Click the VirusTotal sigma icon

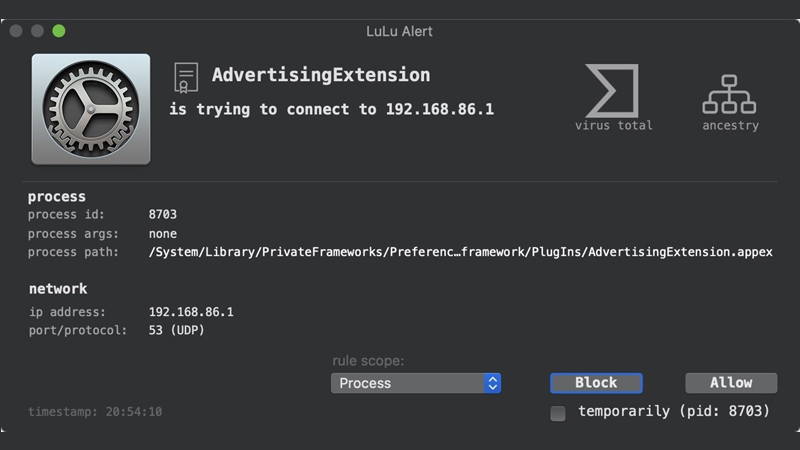(612, 91)
